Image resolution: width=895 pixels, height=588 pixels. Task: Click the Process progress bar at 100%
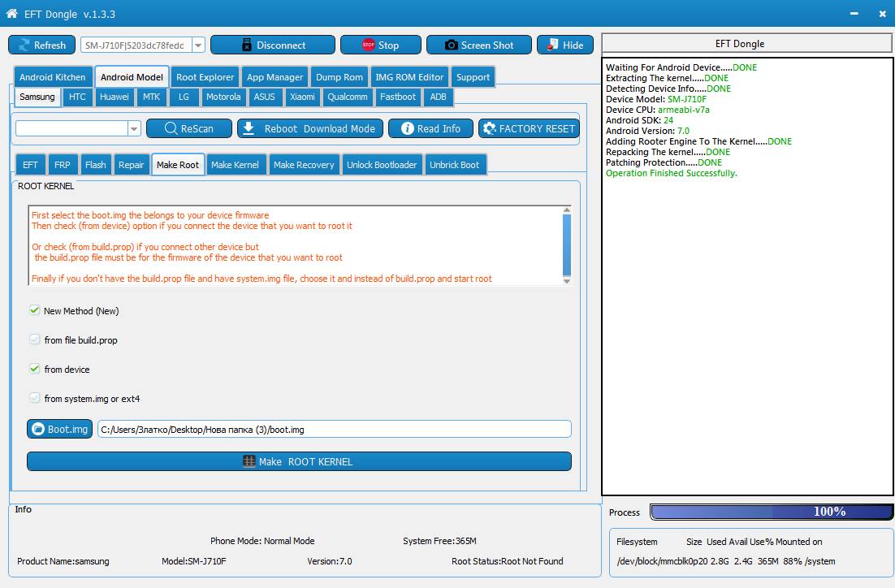[771, 512]
